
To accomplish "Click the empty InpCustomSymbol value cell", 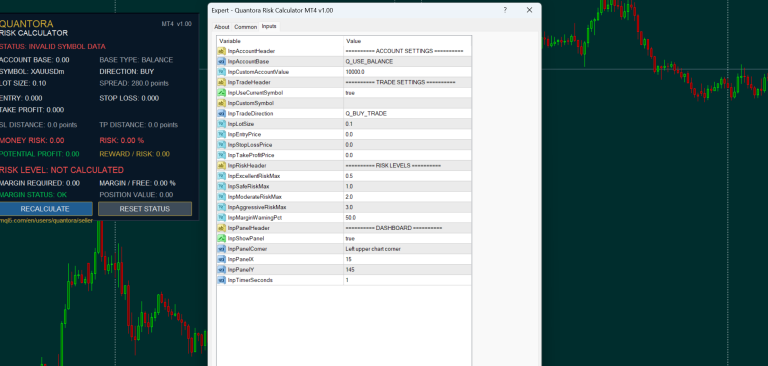I will (408, 103).
